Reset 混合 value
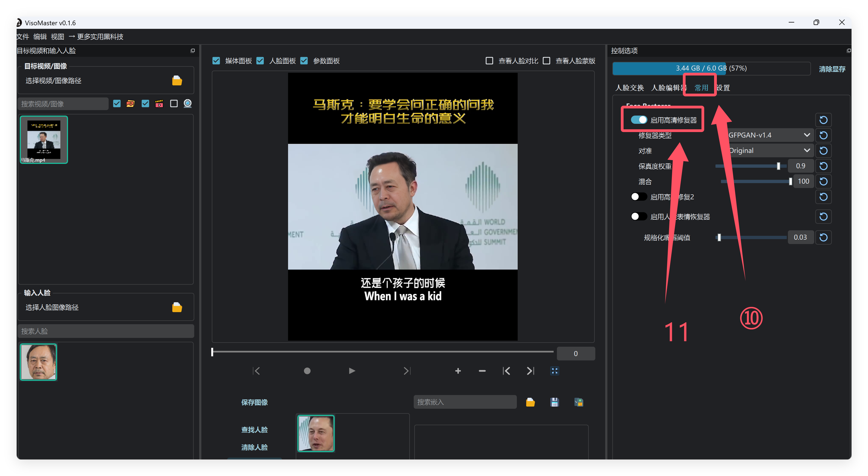 pos(823,181)
